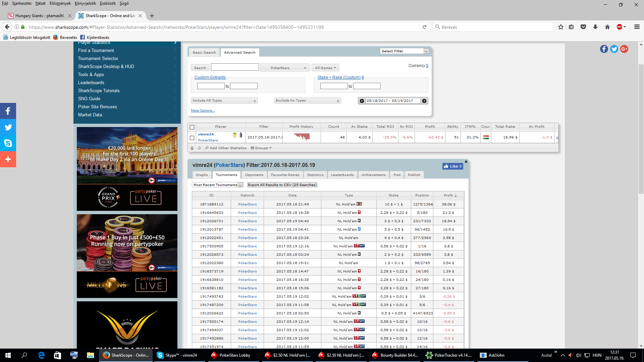Toggle select-all players checkbox in header
644x362 pixels.
coord(192,127)
